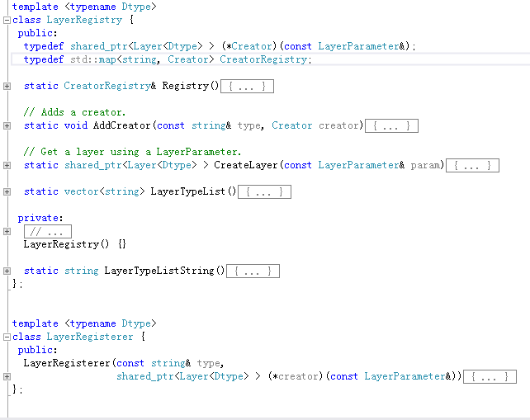Click the CreatorRegistry typedef name
The image size is (530, 420).
(x=263, y=59)
